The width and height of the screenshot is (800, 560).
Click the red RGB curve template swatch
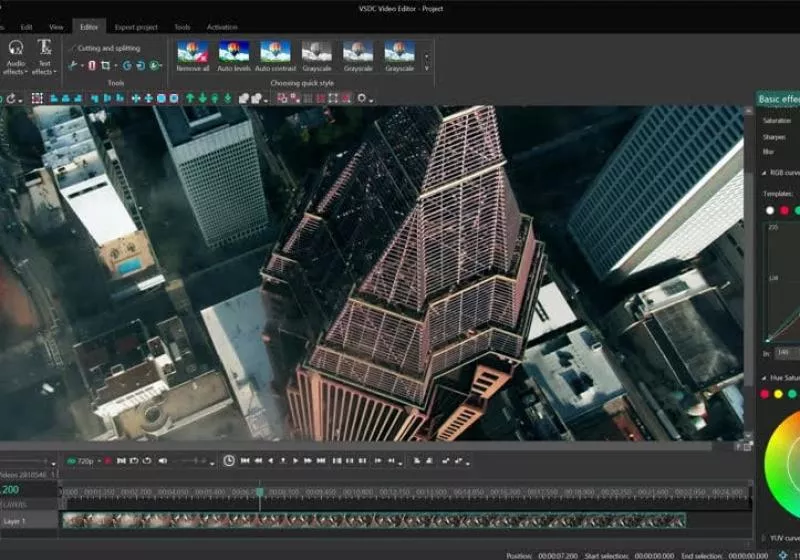(784, 210)
